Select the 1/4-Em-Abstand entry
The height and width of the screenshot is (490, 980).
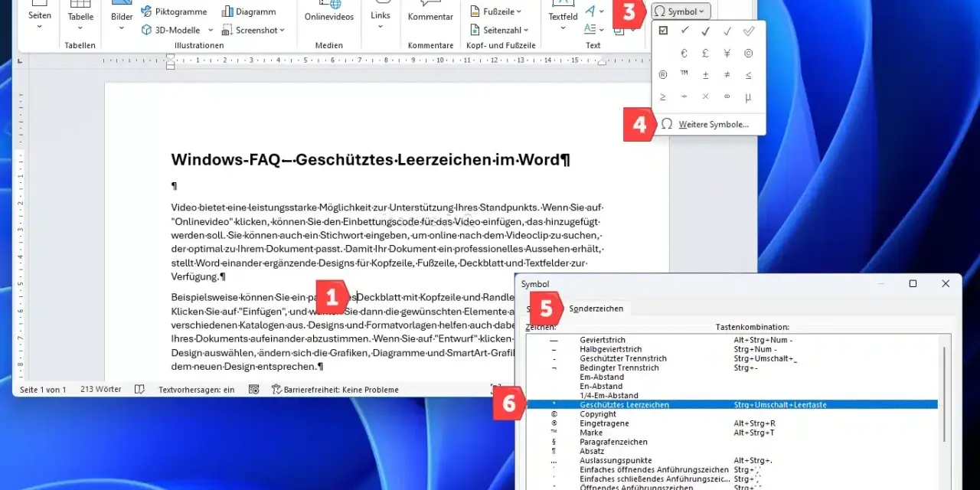(732, 395)
